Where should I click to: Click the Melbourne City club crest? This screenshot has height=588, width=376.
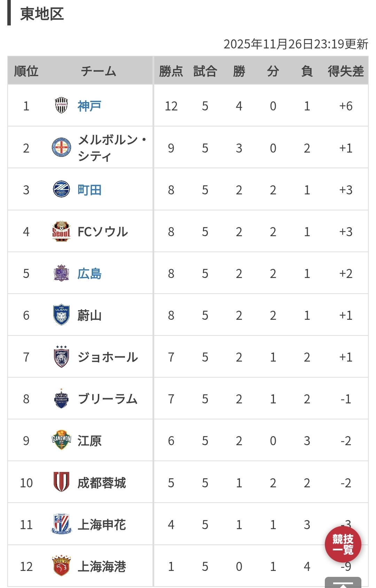61,148
